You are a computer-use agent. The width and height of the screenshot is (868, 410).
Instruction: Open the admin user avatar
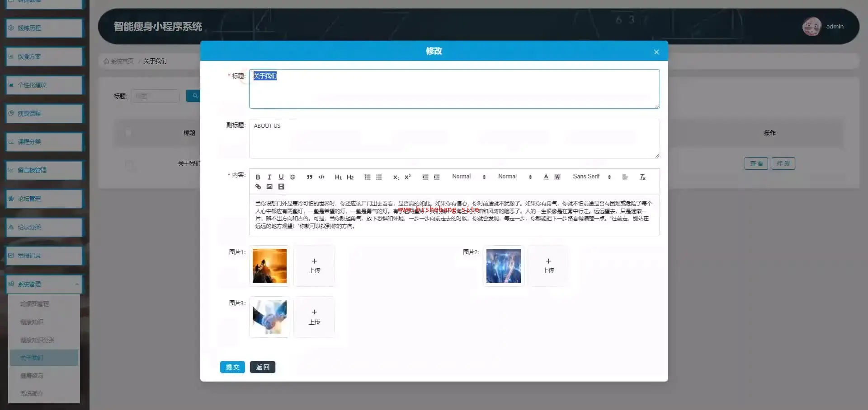coord(812,27)
